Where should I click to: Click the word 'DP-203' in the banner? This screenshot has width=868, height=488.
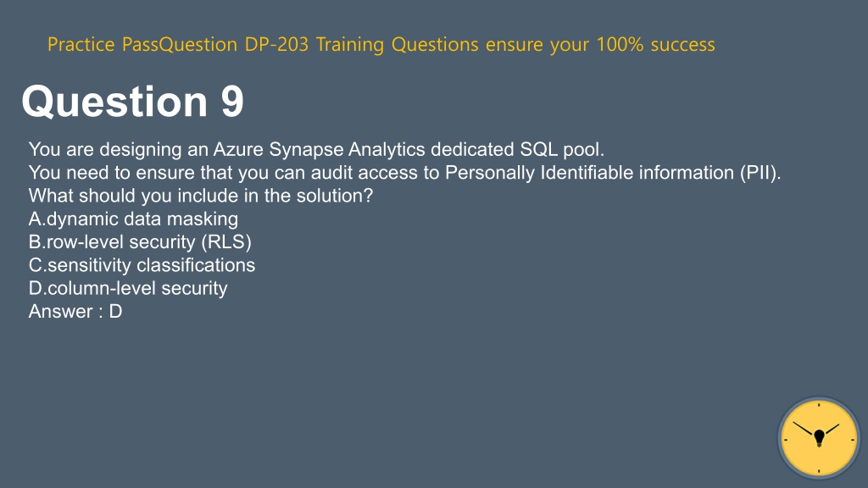[276, 44]
